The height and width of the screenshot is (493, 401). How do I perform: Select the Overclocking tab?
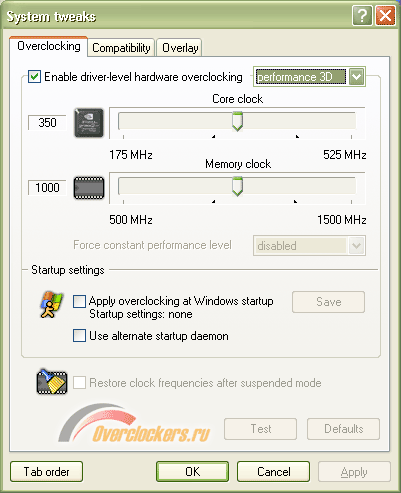coord(49,46)
